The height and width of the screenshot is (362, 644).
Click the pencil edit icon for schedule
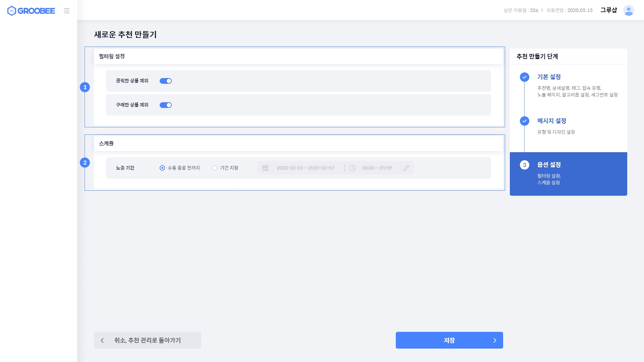tap(406, 168)
